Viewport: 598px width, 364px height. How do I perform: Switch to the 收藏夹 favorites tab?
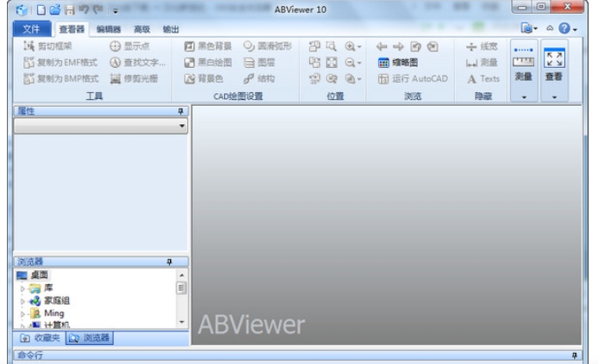[x=40, y=337]
